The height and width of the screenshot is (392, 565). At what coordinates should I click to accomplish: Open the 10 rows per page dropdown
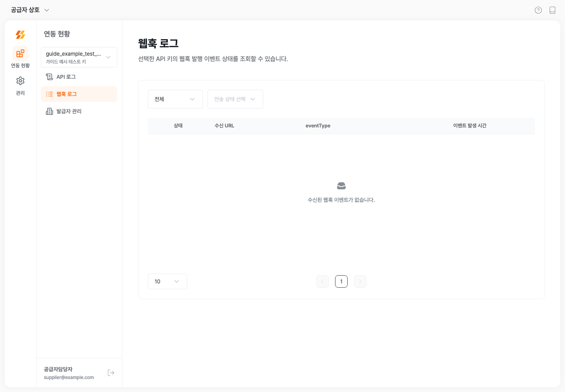(168, 281)
